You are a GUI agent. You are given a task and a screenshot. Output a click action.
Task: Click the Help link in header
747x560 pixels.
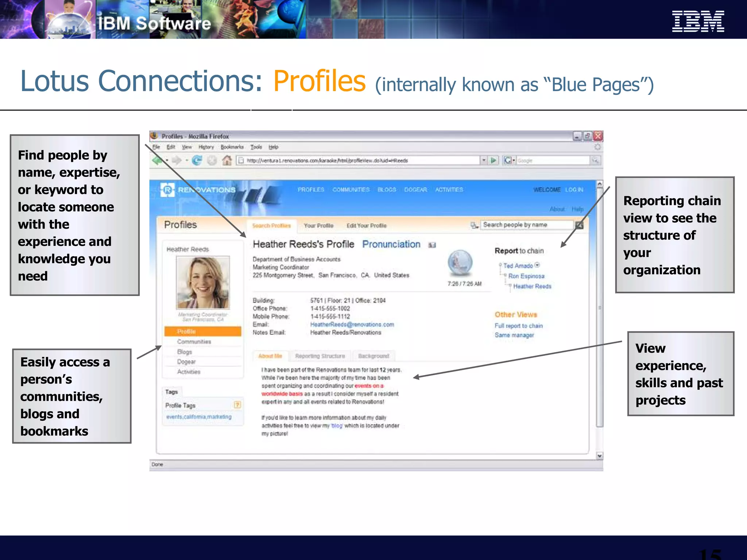(577, 209)
